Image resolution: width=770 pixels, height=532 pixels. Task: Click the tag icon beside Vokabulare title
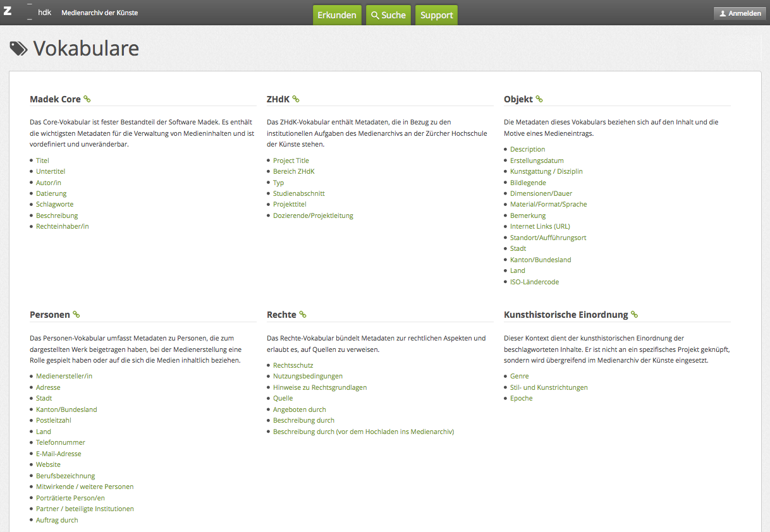(18, 49)
